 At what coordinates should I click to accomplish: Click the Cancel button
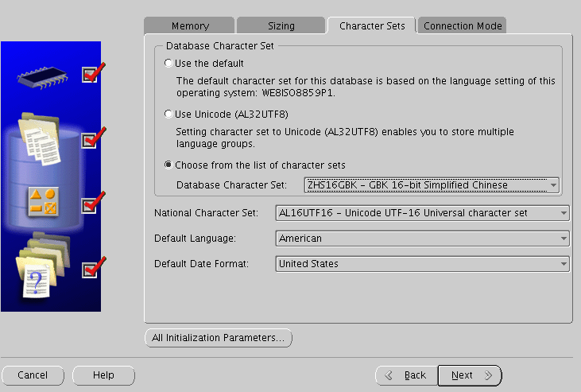[33, 375]
